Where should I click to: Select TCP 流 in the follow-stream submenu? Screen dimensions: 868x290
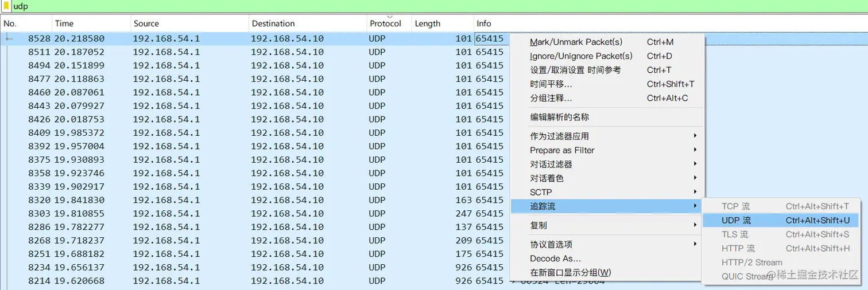point(781,206)
